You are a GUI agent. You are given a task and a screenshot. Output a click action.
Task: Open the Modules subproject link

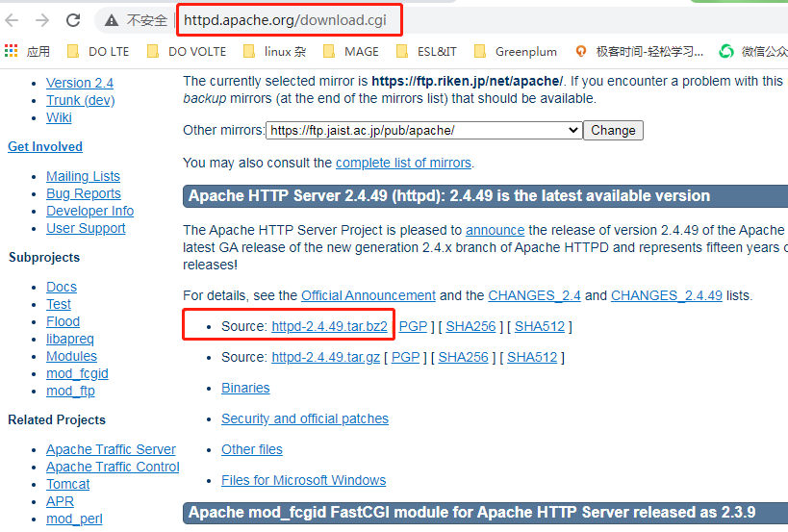[72, 356]
